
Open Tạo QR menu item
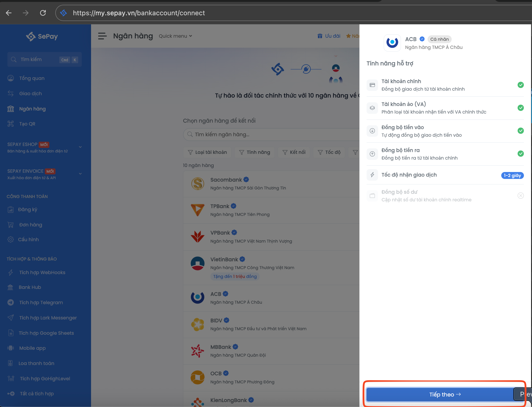(27, 124)
